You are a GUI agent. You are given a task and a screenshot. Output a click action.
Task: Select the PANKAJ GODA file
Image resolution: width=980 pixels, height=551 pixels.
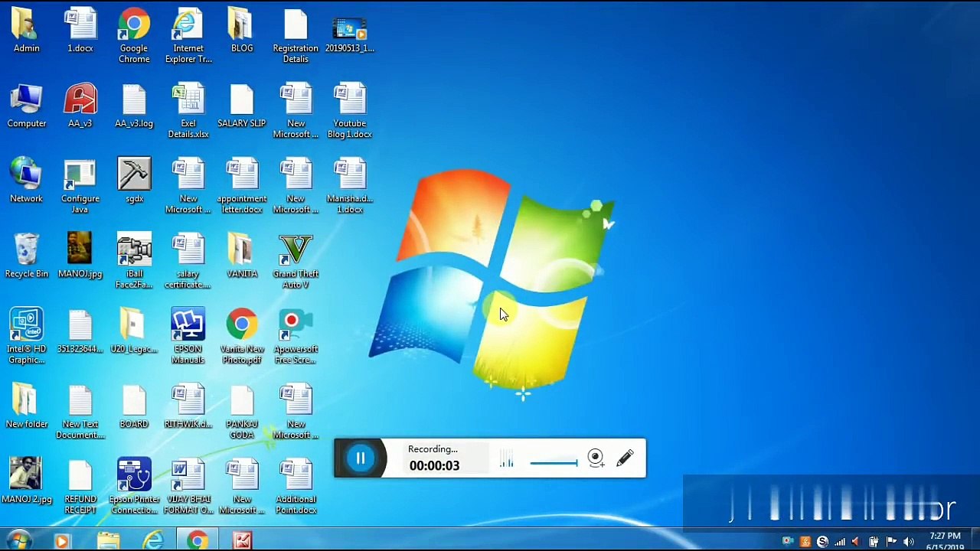coord(242,411)
